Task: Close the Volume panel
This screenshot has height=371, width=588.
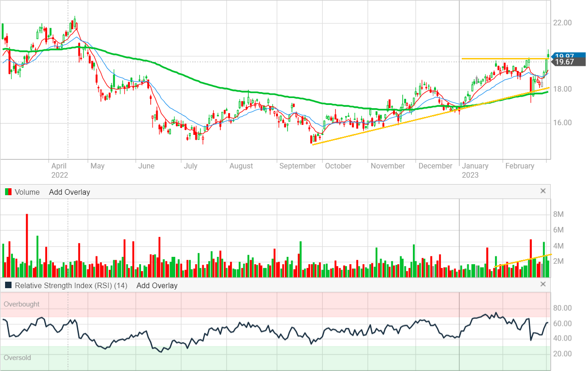Action: pos(542,191)
